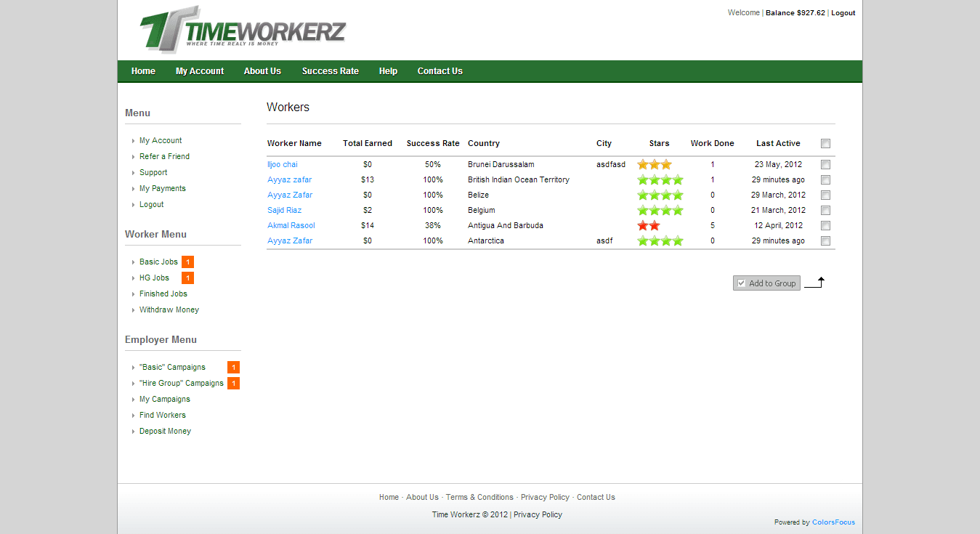Check the box in the Belize row
980x534 pixels.
coord(825,195)
